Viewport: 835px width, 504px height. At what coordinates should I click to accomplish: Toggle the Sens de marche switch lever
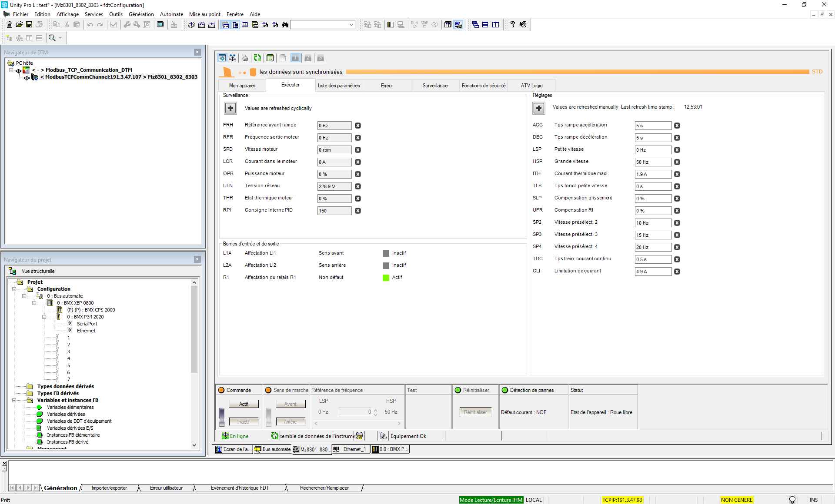(269, 417)
